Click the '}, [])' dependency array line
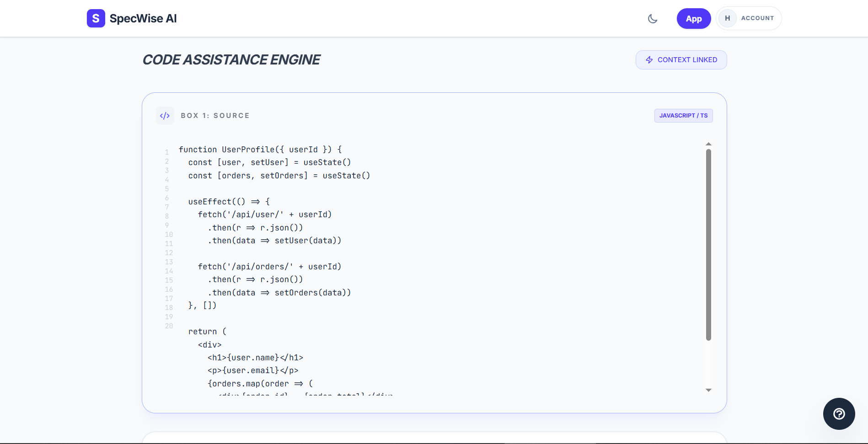This screenshot has height=444, width=868. pos(202,305)
